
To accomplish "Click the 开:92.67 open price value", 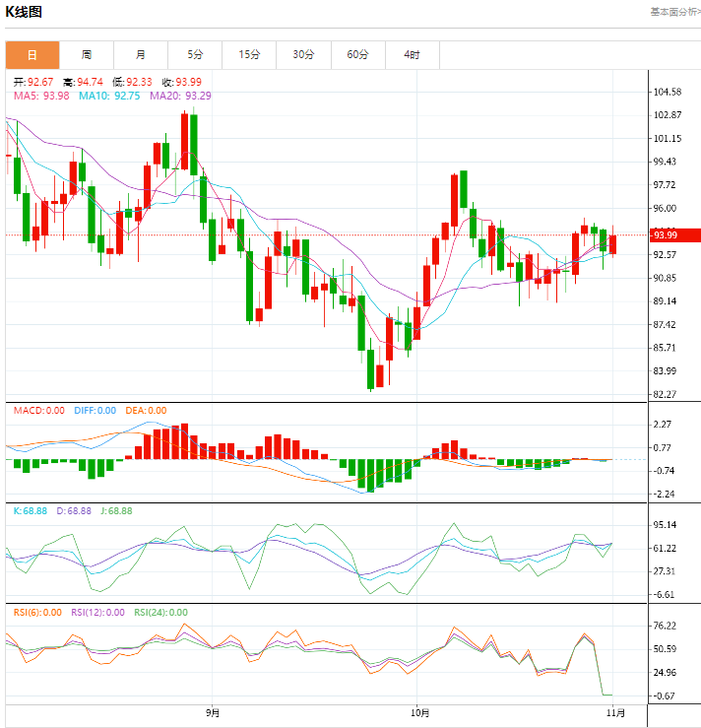I will (x=33, y=82).
